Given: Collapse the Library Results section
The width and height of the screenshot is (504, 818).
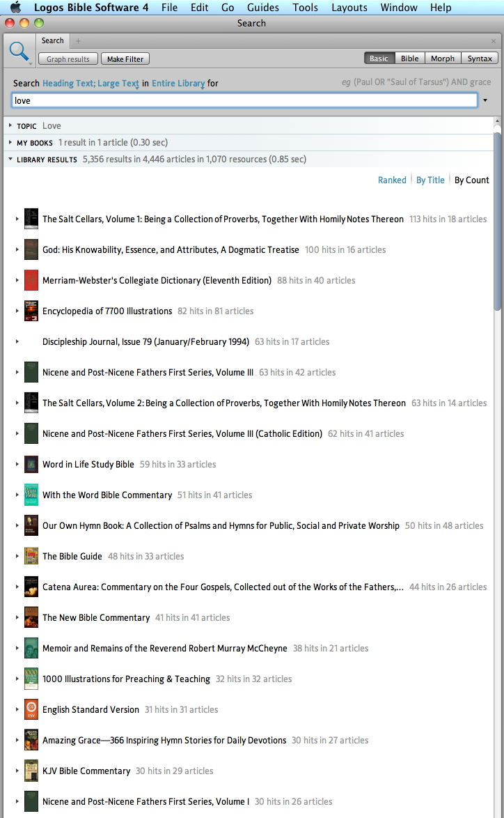Looking at the screenshot, I should (10, 159).
